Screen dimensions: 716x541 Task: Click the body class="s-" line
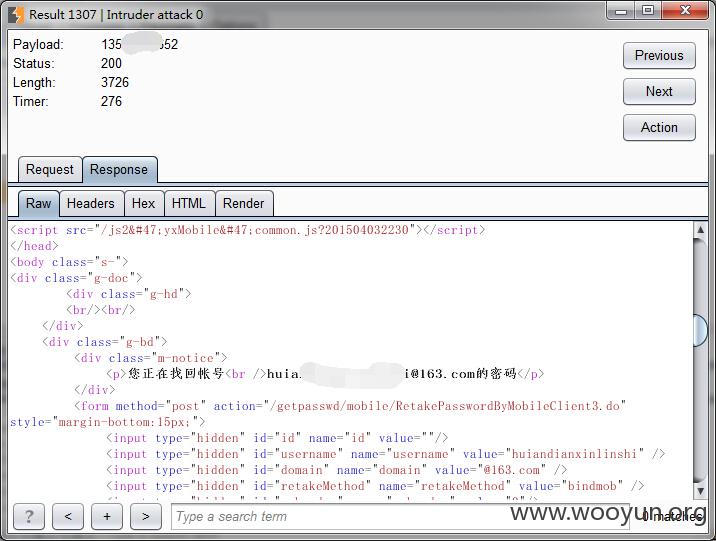tap(69, 262)
